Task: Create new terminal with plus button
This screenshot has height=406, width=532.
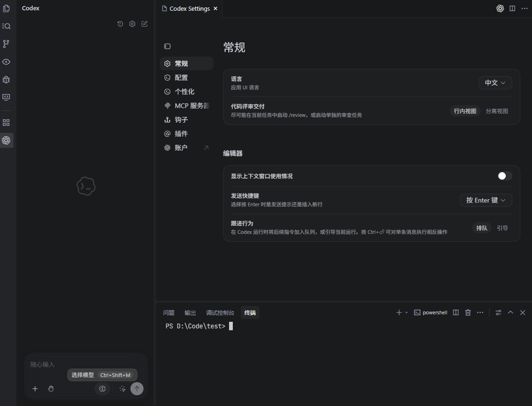Action: (399, 312)
